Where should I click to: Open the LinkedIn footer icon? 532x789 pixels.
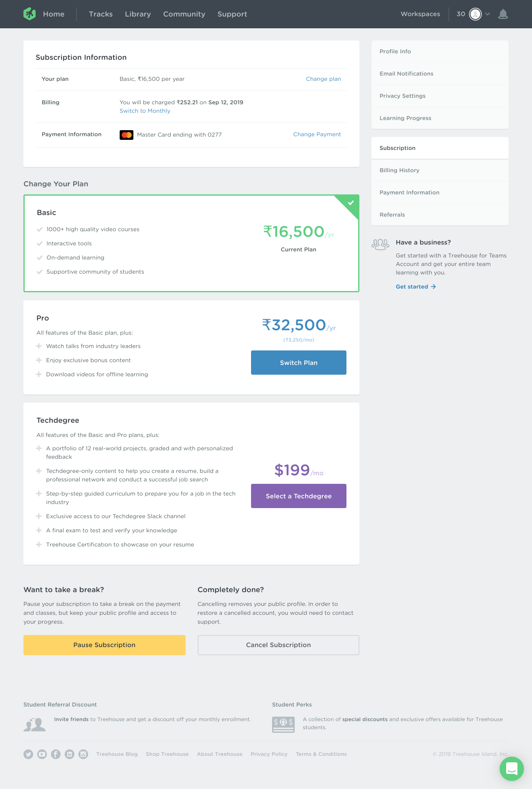(70, 754)
